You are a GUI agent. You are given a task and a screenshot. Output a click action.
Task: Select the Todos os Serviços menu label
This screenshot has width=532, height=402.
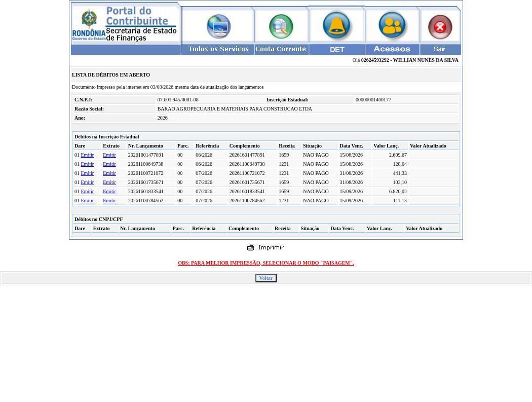point(218,49)
